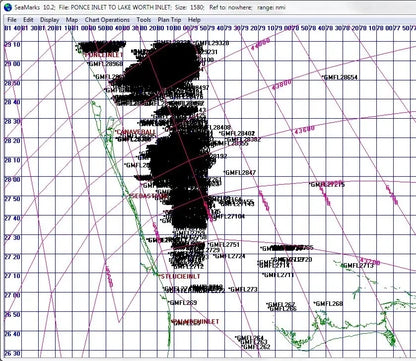Open the File menu
Screen dimensions: 416x361
(x=12, y=20)
